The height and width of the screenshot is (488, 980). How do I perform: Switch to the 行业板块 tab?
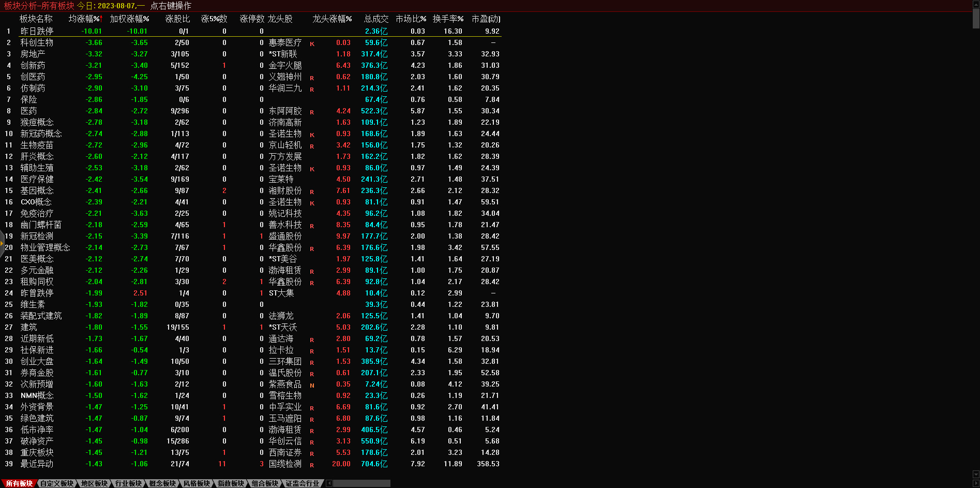[x=128, y=483]
